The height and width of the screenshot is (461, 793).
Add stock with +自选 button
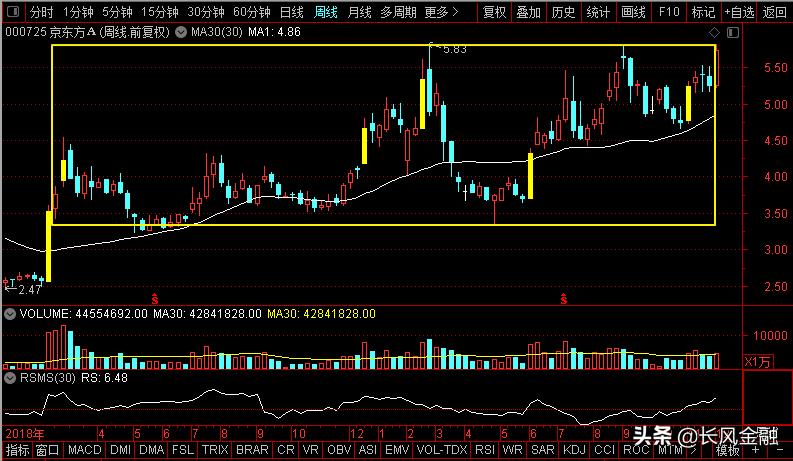click(x=739, y=12)
